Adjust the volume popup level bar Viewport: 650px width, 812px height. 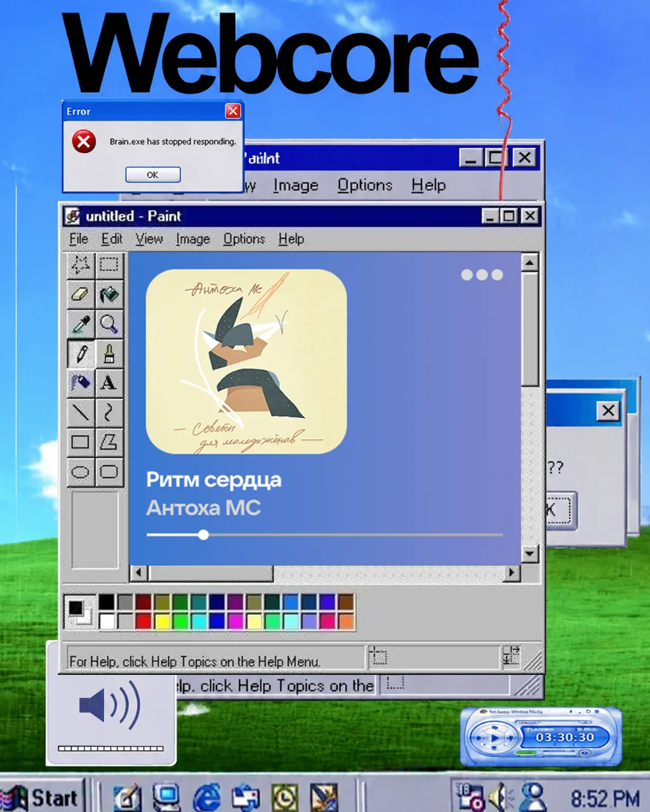click(111, 748)
